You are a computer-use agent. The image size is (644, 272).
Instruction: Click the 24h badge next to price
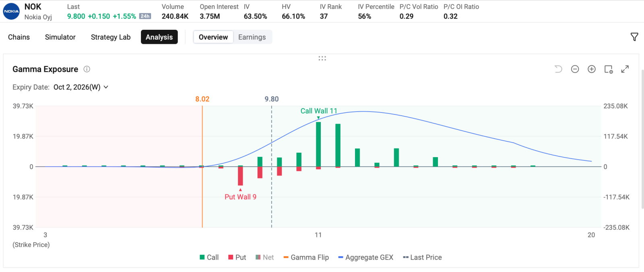tap(145, 16)
